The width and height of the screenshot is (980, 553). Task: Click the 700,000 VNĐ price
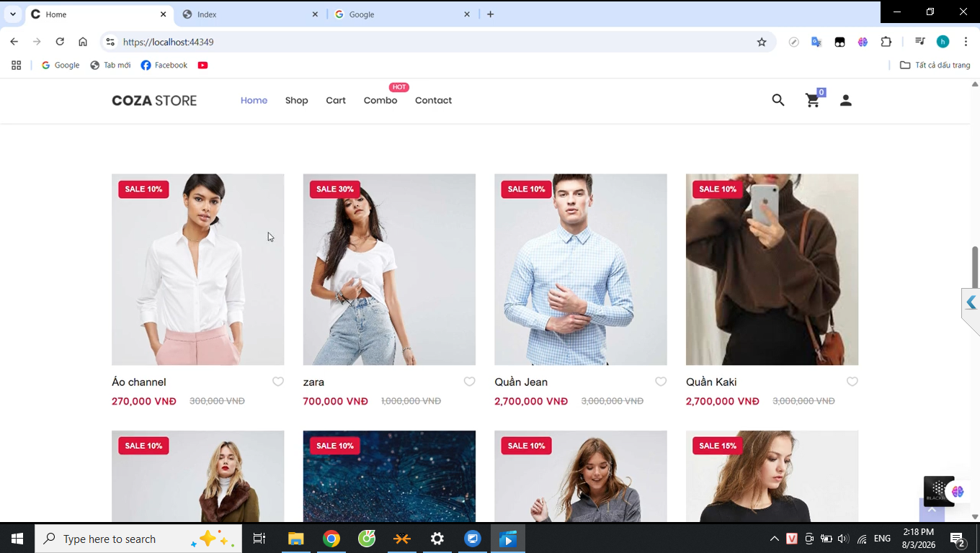coord(336,401)
